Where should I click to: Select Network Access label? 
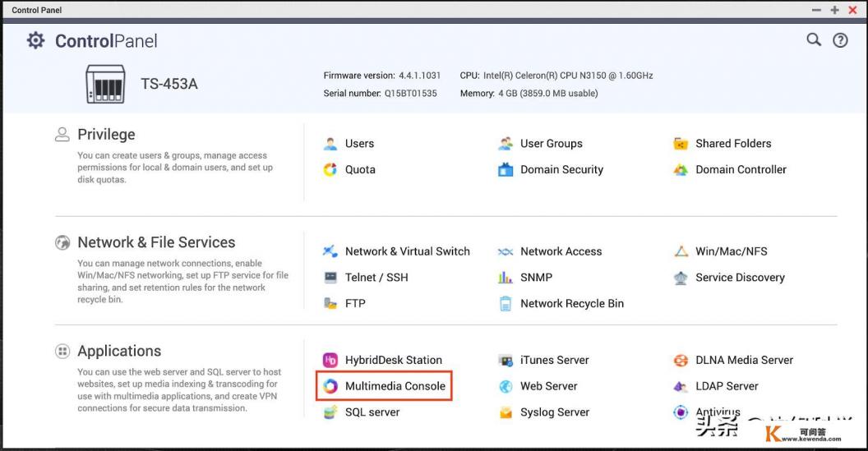coord(561,251)
